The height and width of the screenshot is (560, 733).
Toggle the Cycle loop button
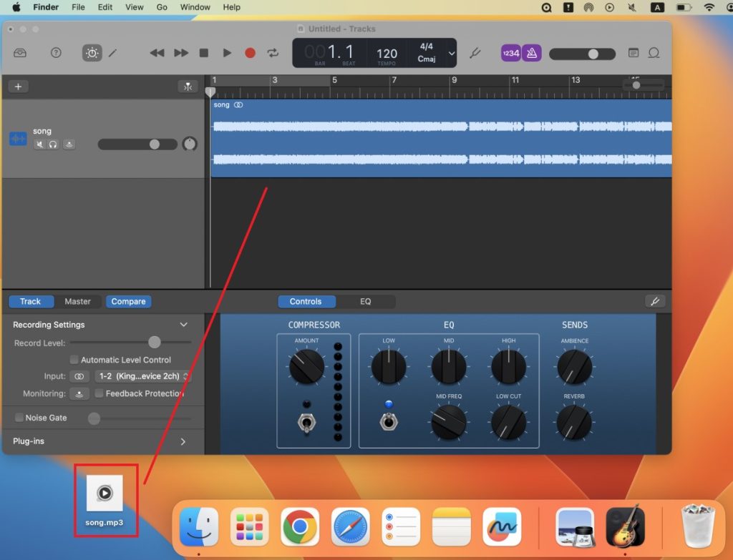pyautogui.click(x=273, y=53)
